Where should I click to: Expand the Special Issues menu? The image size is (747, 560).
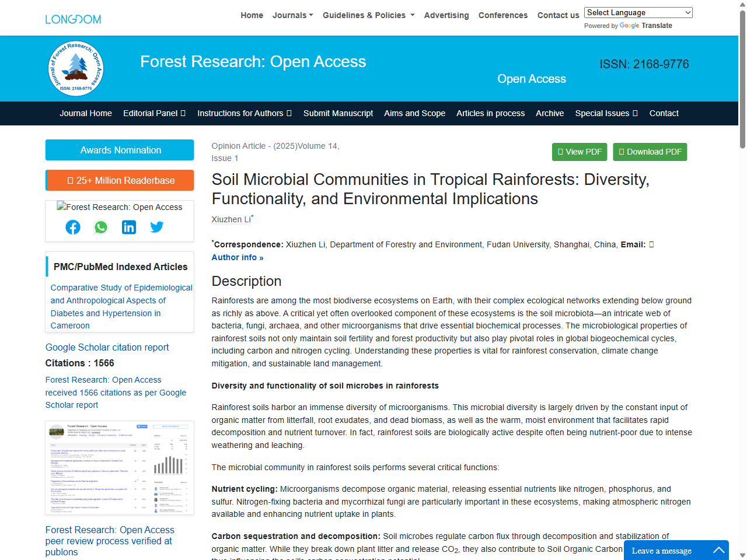pyautogui.click(x=606, y=113)
